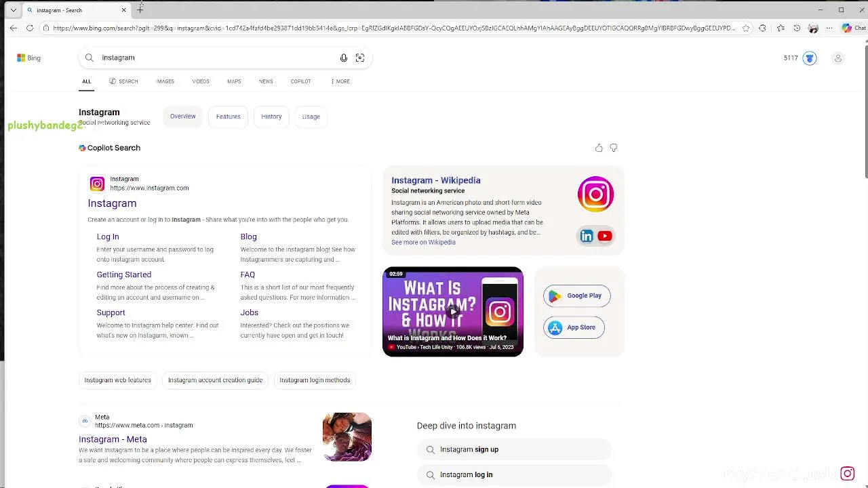Open the FAQ sitelink
Image resolution: width=868 pixels, height=488 pixels.
point(248,274)
